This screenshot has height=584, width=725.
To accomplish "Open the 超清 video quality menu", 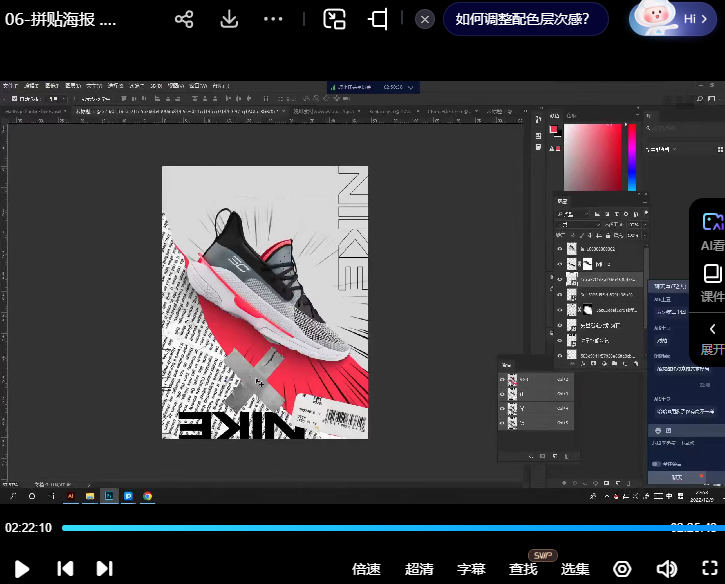I will (x=419, y=568).
